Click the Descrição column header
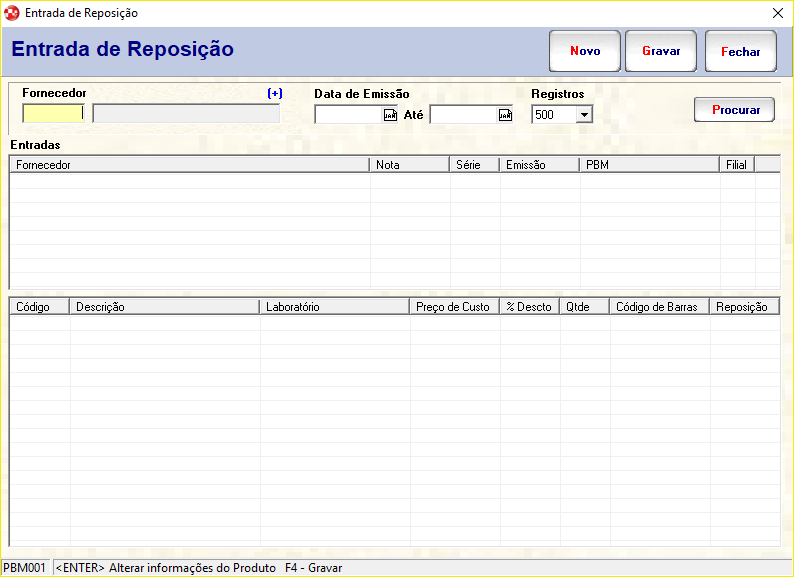Image resolution: width=794 pixels, height=577 pixels. [165, 306]
